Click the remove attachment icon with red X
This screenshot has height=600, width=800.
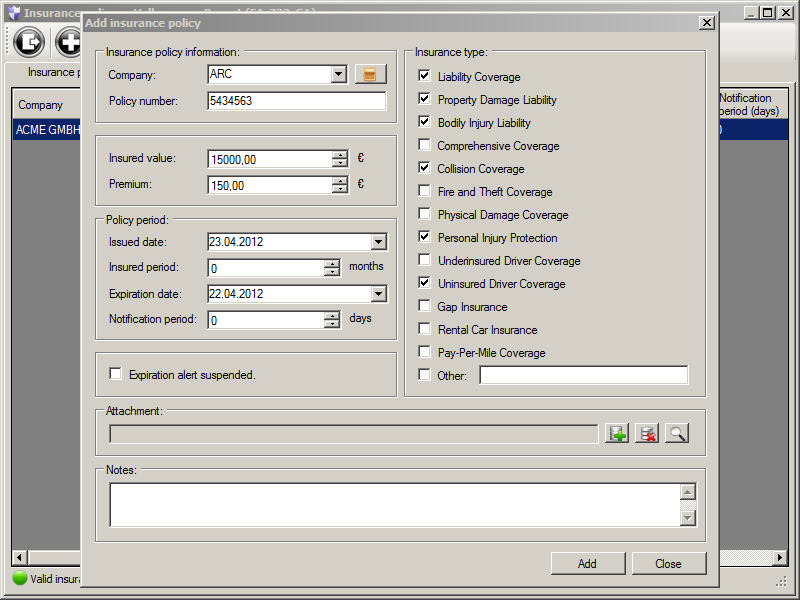pos(647,434)
